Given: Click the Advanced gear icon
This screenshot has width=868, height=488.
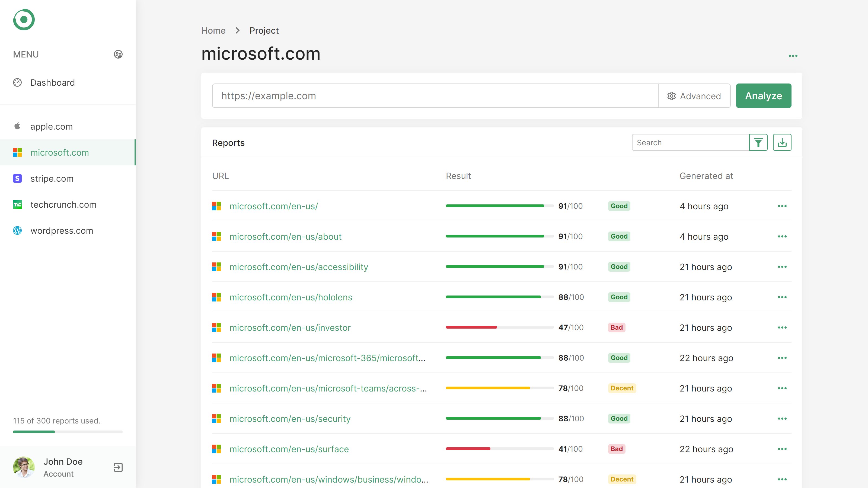Looking at the screenshot, I should pyautogui.click(x=672, y=96).
